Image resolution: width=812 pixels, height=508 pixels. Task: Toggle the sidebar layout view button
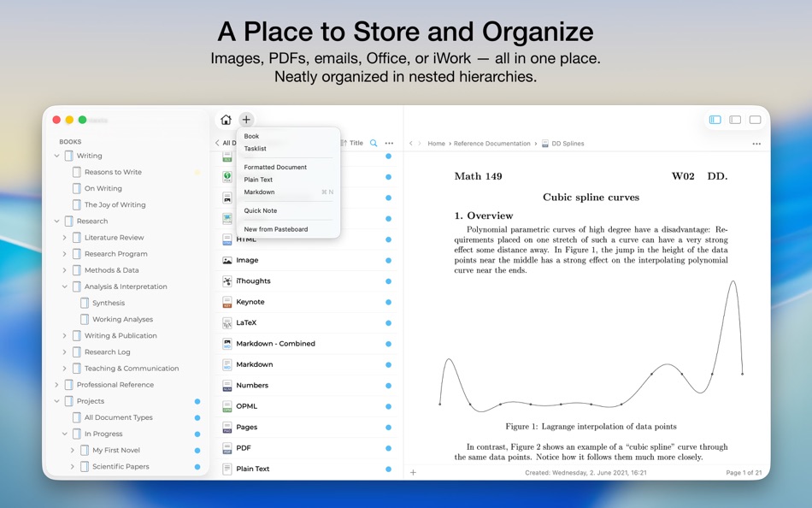pyautogui.click(x=715, y=120)
